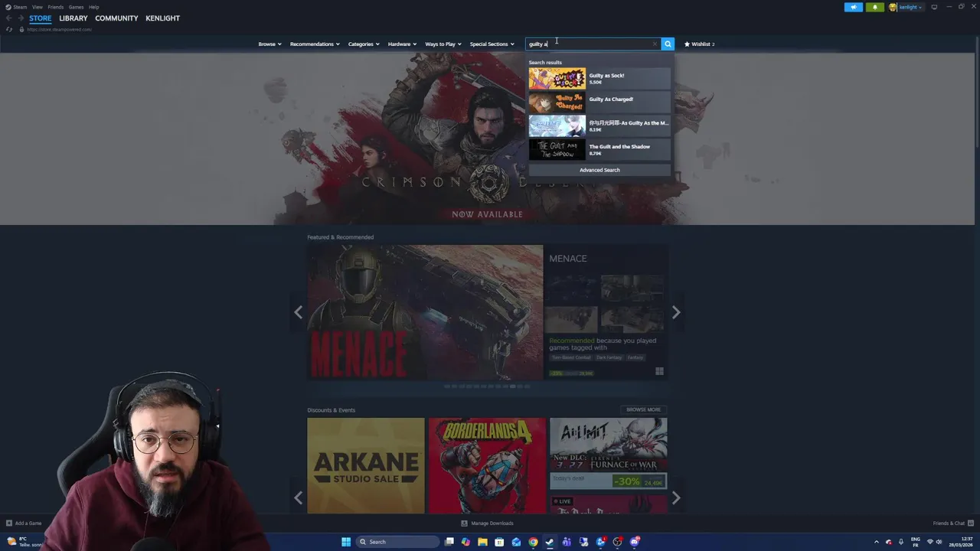This screenshot has height=551, width=980.
Task: Open the Help menu
Action: pyautogui.click(x=93, y=7)
